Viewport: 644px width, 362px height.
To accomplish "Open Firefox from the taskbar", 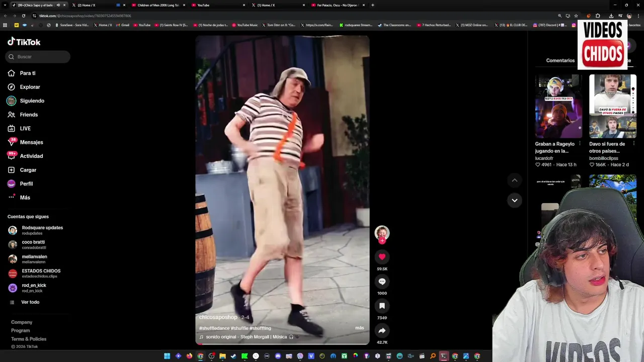I will [x=189, y=356].
